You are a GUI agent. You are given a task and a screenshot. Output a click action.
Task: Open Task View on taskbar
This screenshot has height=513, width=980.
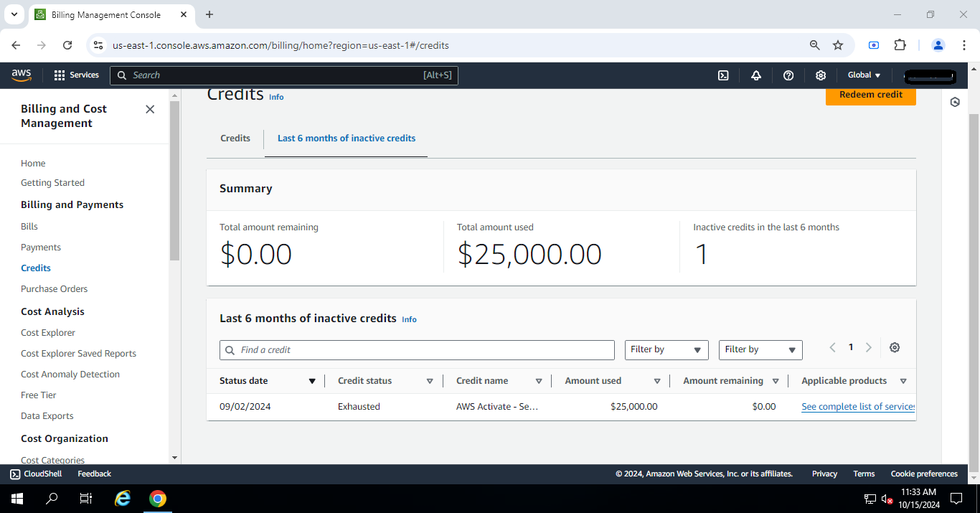[x=86, y=499]
